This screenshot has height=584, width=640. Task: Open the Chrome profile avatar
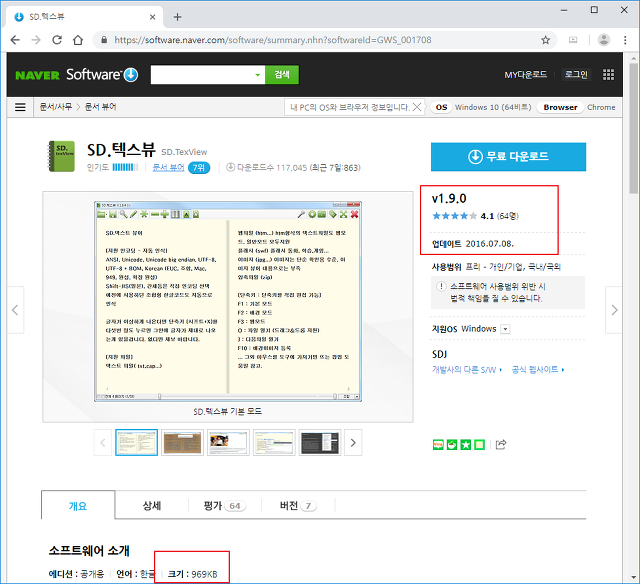tap(604, 40)
